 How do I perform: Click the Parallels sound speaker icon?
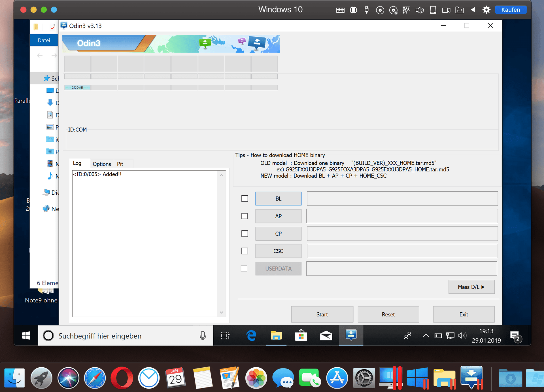(420, 10)
